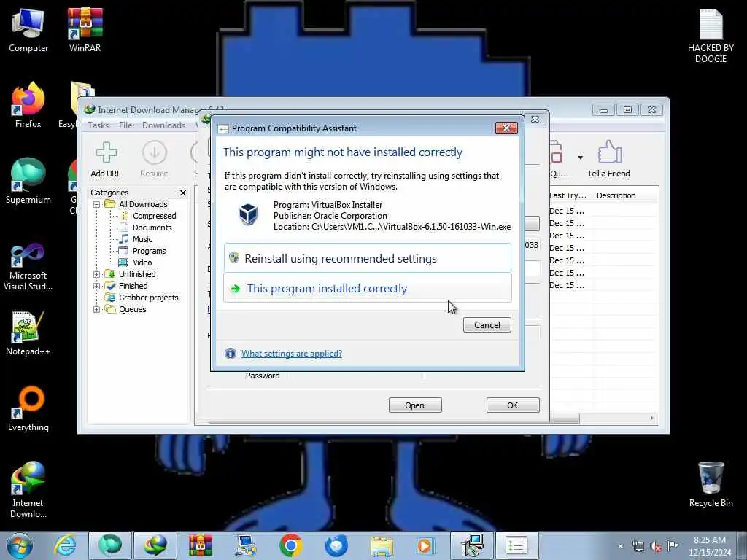The width and height of the screenshot is (747, 560).
Task: Choose Reinstall using recommended settings
Action: [x=368, y=258]
